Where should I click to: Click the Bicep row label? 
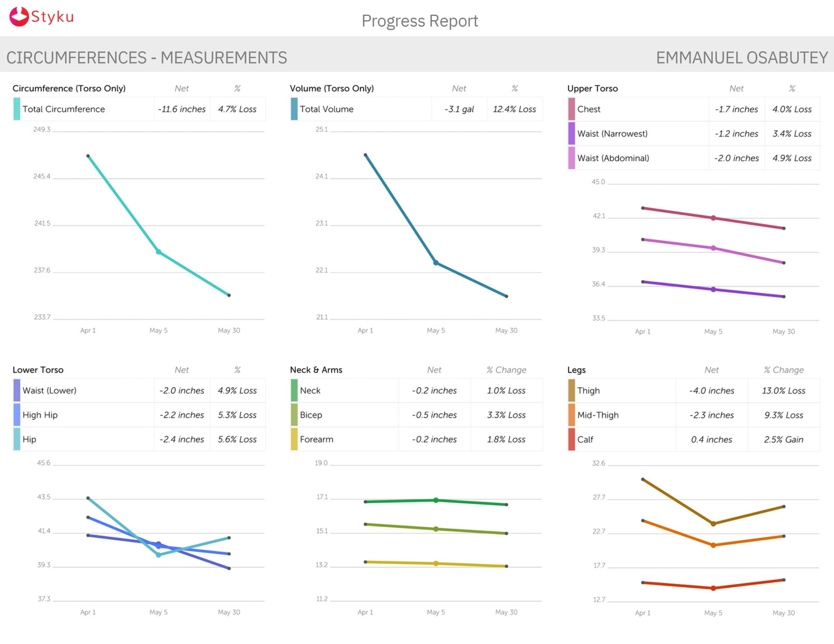(311, 415)
